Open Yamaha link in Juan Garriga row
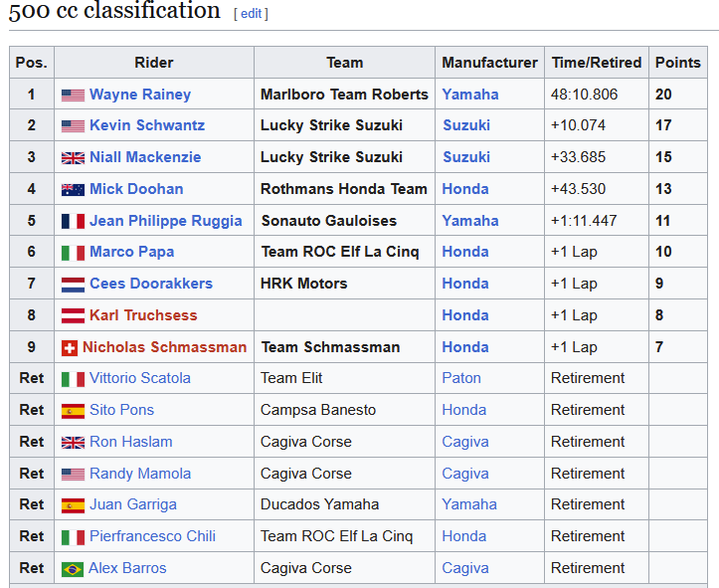The image size is (719, 588). pyautogui.click(x=469, y=504)
